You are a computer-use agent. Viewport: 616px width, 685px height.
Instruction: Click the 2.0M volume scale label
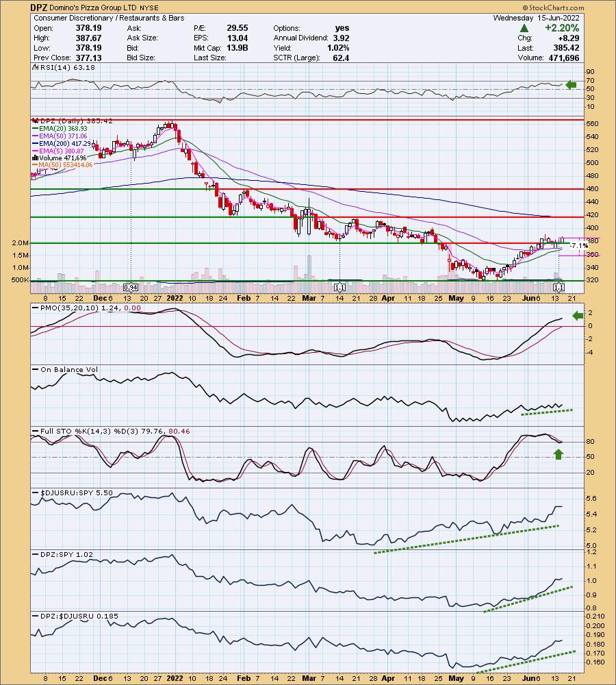[x=20, y=243]
